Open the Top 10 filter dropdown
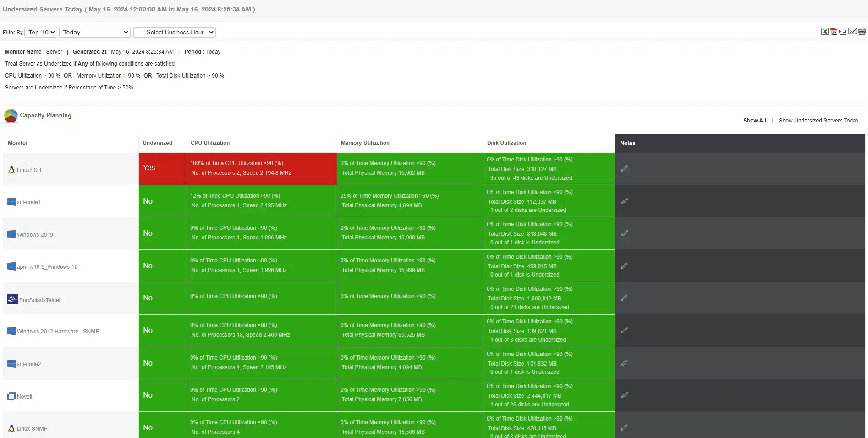 point(40,32)
